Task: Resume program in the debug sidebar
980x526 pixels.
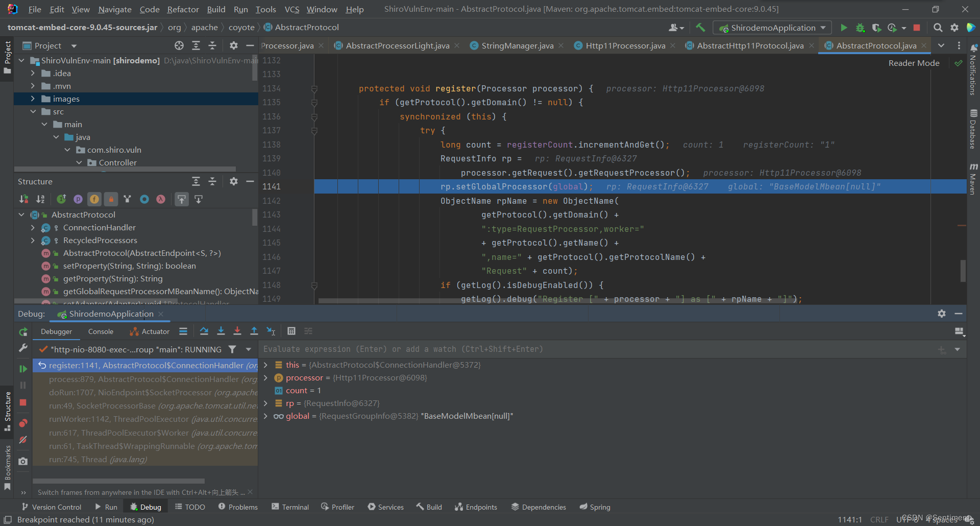Action: (23, 369)
